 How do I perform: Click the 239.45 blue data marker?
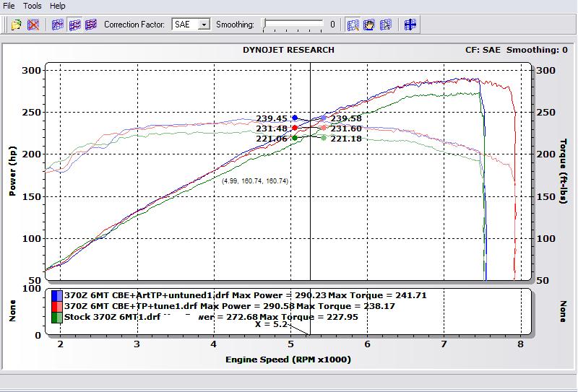[295, 118]
